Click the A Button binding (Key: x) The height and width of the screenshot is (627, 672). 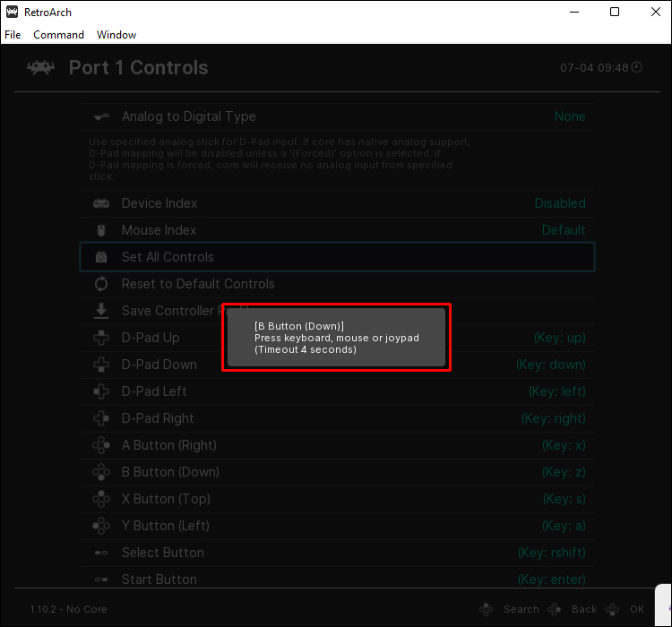(x=564, y=445)
